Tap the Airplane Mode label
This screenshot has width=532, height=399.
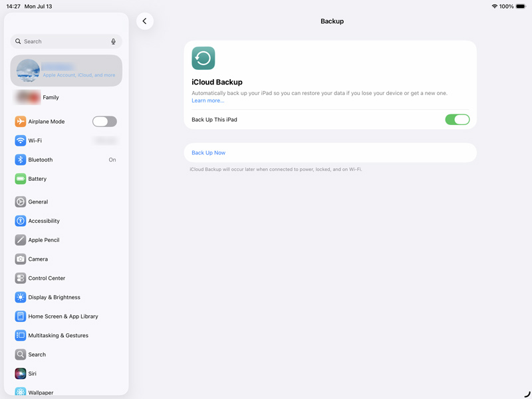click(x=47, y=122)
